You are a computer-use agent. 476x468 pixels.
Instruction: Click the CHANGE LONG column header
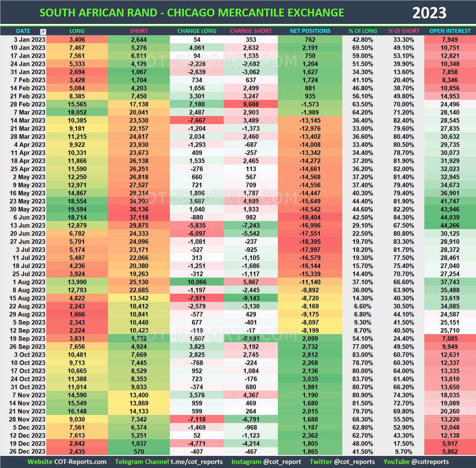point(197,31)
